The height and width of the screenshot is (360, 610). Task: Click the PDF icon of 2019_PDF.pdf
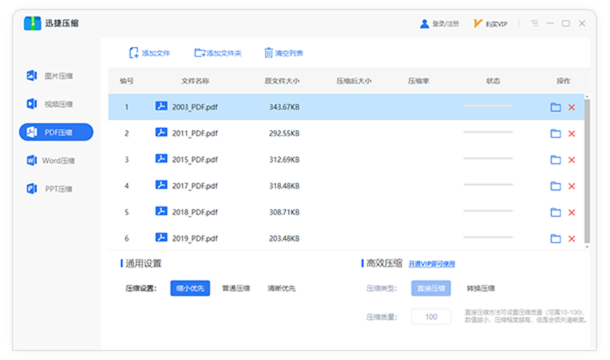point(161,237)
